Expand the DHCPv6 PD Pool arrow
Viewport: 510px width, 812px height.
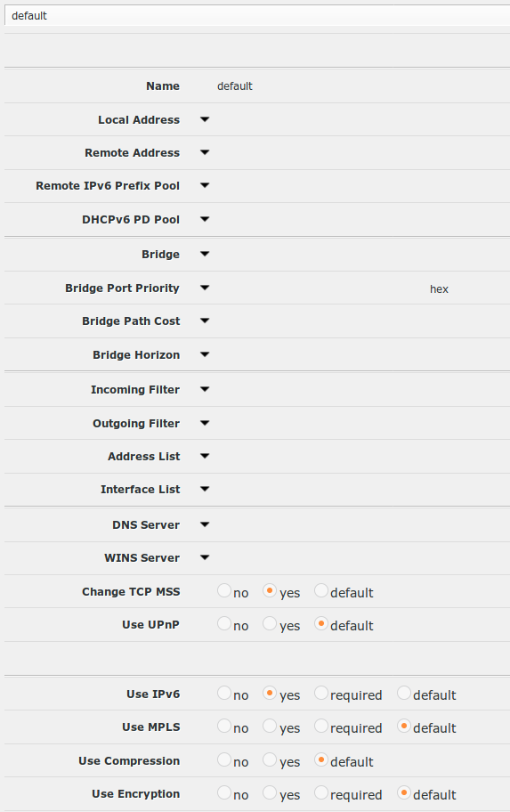tap(205, 220)
